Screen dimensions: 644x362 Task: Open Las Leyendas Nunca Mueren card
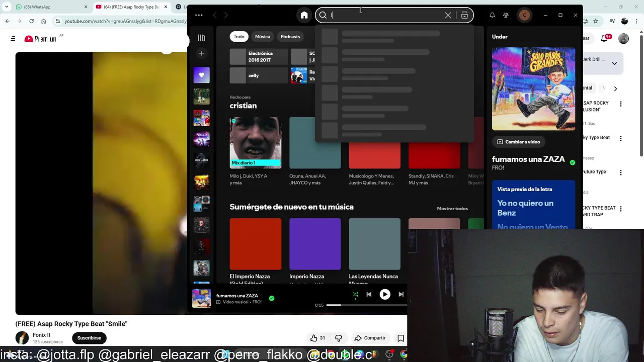click(x=374, y=244)
